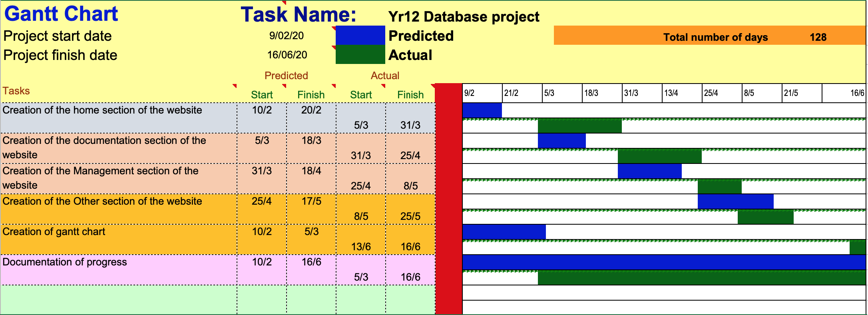Click the bold Predicted legend label

point(421,36)
